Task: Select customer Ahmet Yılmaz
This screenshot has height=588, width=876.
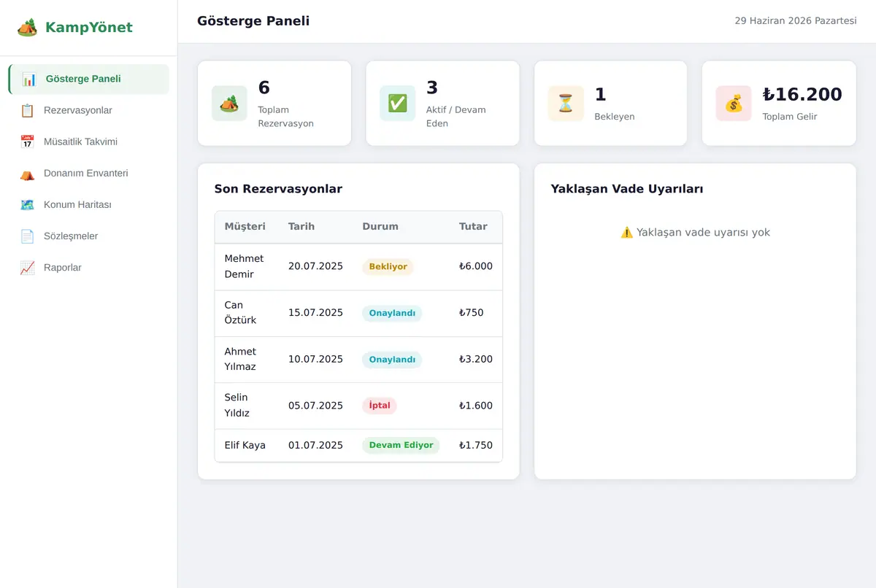Action: (240, 359)
